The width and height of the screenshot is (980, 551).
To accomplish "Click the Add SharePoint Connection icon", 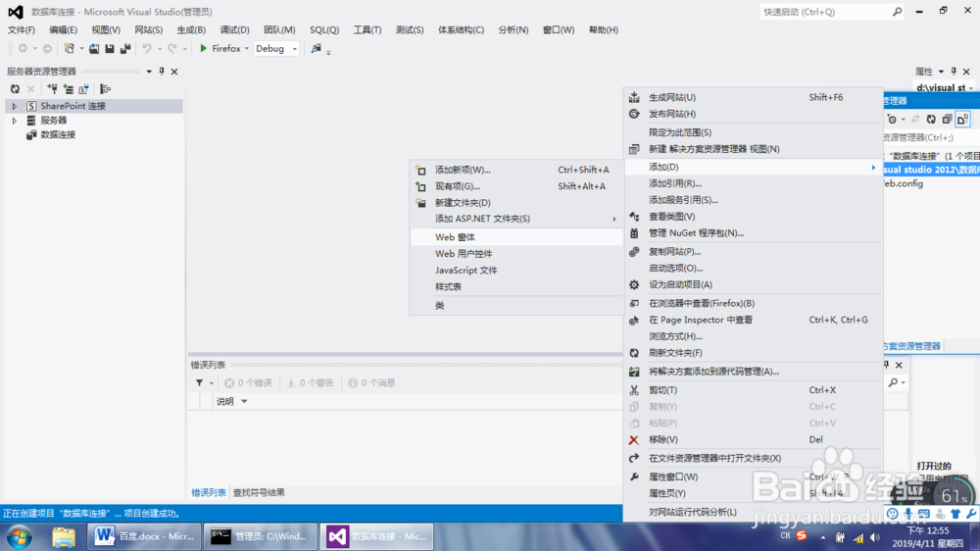I will [83, 89].
